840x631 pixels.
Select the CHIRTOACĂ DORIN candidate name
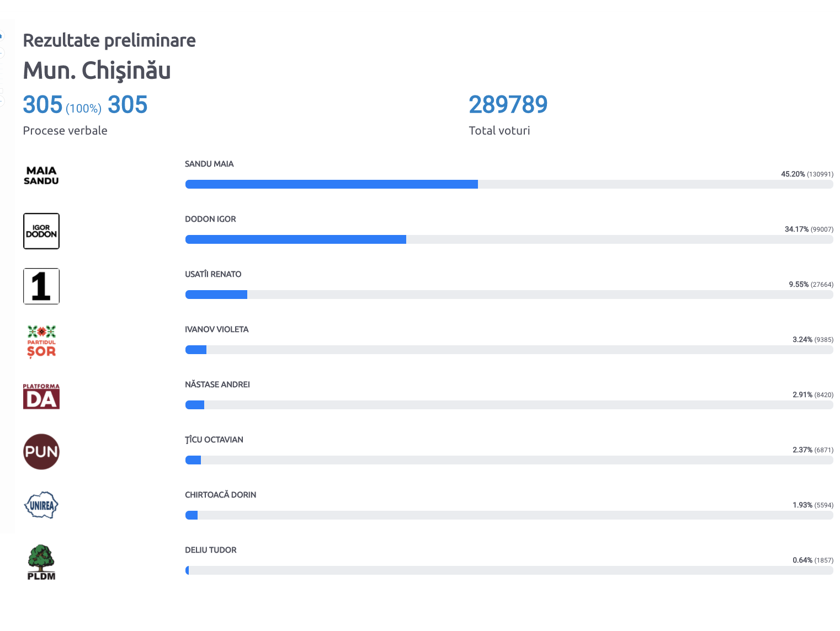pos(220,495)
